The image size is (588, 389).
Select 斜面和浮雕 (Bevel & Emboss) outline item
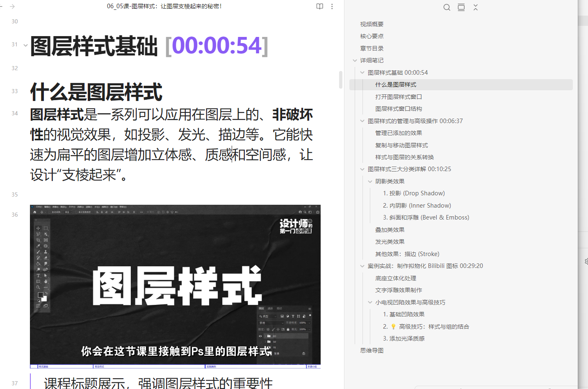click(426, 217)
